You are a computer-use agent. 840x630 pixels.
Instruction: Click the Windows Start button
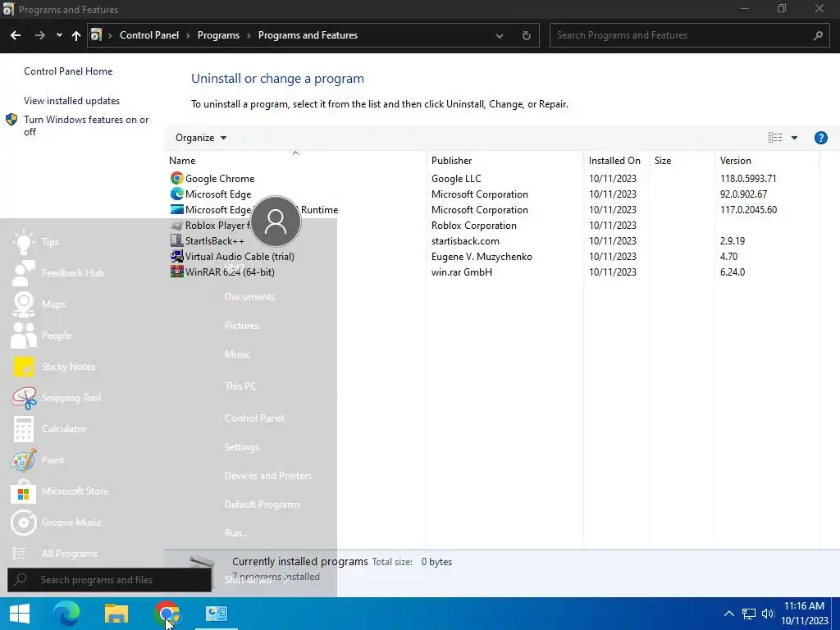click(20, 614)
